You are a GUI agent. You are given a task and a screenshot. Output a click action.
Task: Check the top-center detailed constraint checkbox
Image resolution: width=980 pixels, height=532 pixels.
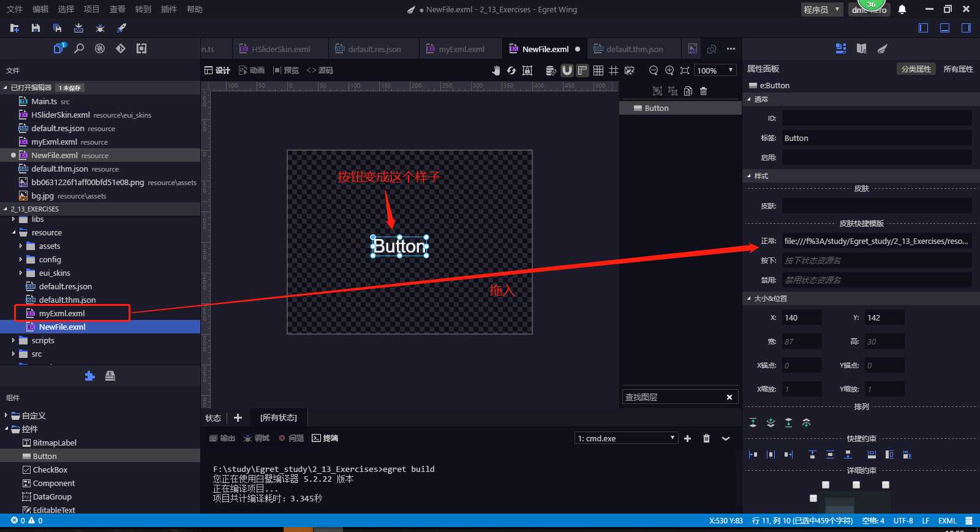[x=856, y=485]
